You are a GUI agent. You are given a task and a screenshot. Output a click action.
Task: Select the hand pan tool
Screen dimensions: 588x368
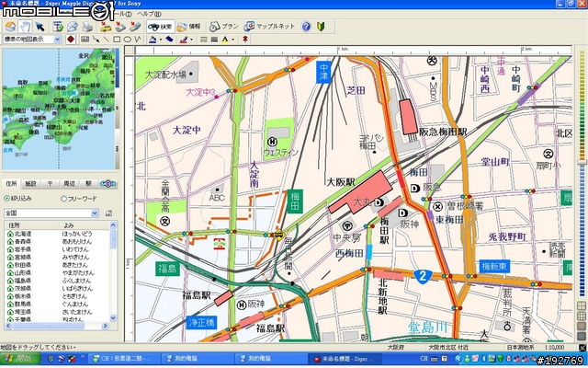[x=25, y=27]
